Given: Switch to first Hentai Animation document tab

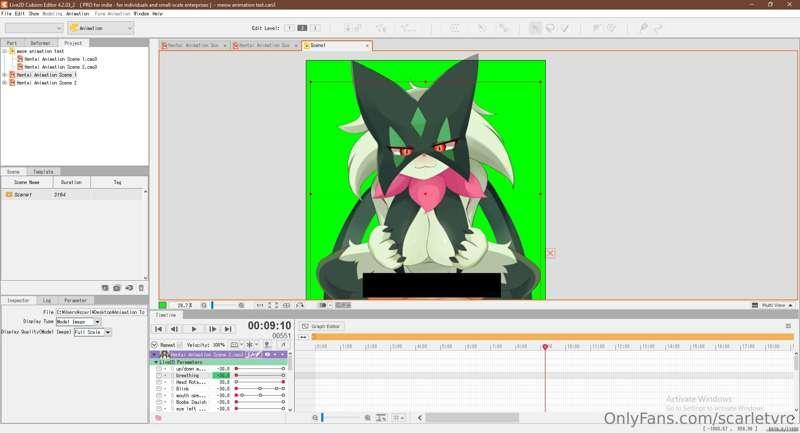Looking at the screenshot, I should point(194,45).
